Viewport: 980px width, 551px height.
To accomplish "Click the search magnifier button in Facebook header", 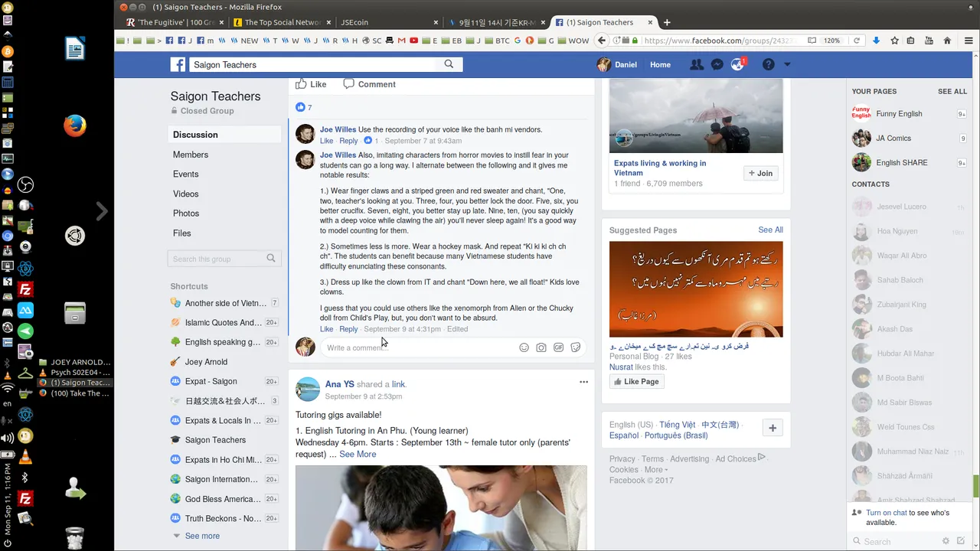I will pos(449,64).
